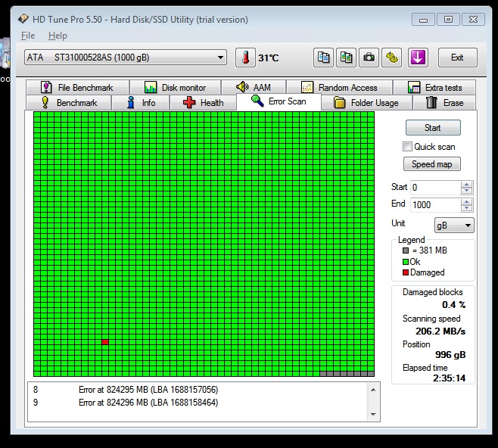Click the error log scroll down arrow

pyautogui.click(x=373, y=415)
